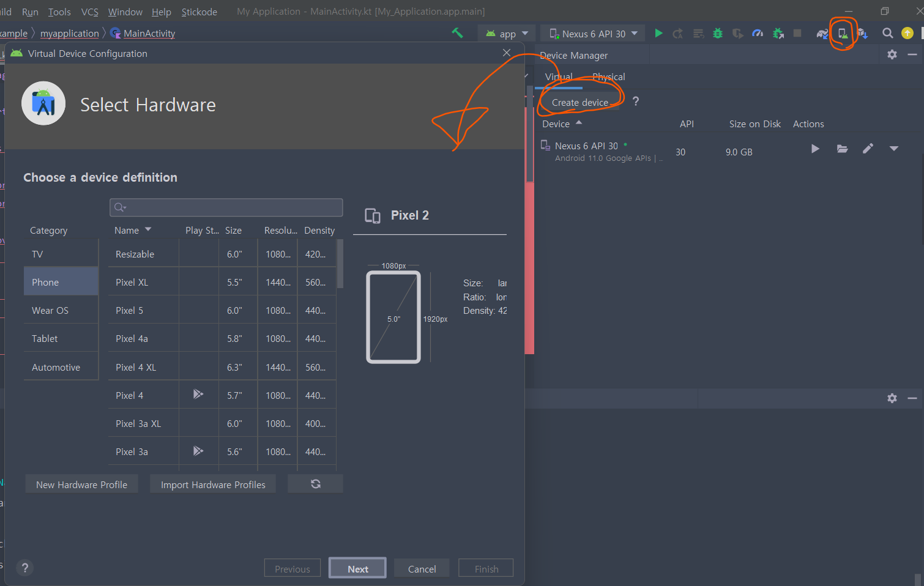Click the disabled Previous button
The width and height of the screenshot is (924, 586).
pyautogui.click(x=292, y=568)
